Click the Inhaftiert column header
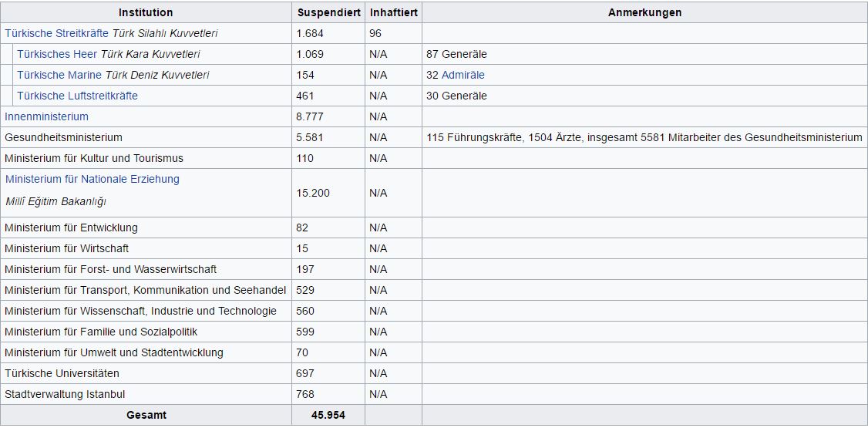 point(394,12)
